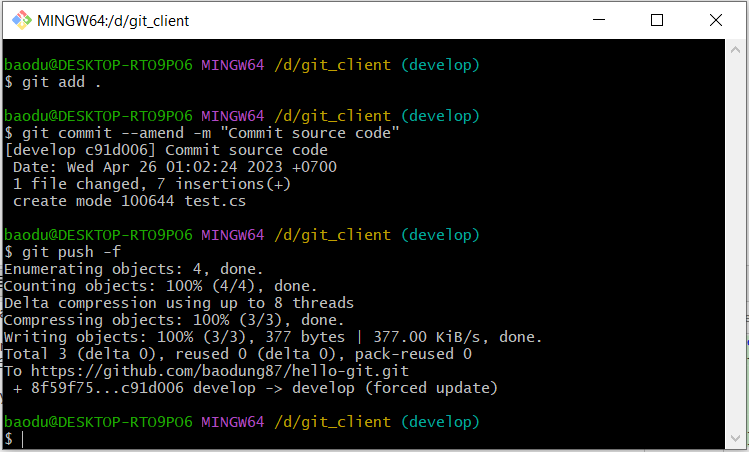749x452 pixels.
Task: Click 'Compressing objects: 100% (3/3), done.' line
Action: point(174,320)
